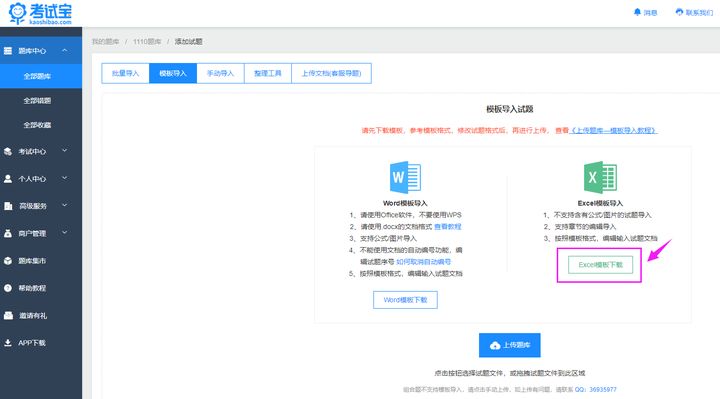Screen dimensions: 720x399
Task: Click the 添加试题 breadcrumb text
Action: coord(188,42)
